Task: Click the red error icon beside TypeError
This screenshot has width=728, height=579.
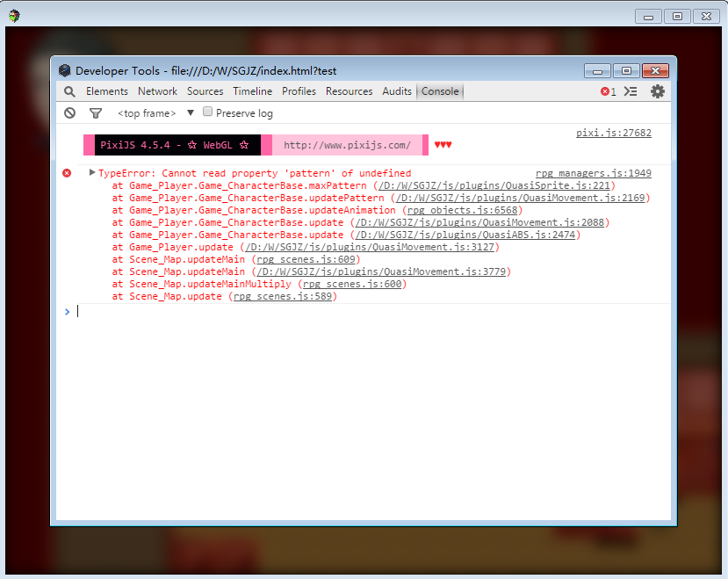Action: pos(67,173)
